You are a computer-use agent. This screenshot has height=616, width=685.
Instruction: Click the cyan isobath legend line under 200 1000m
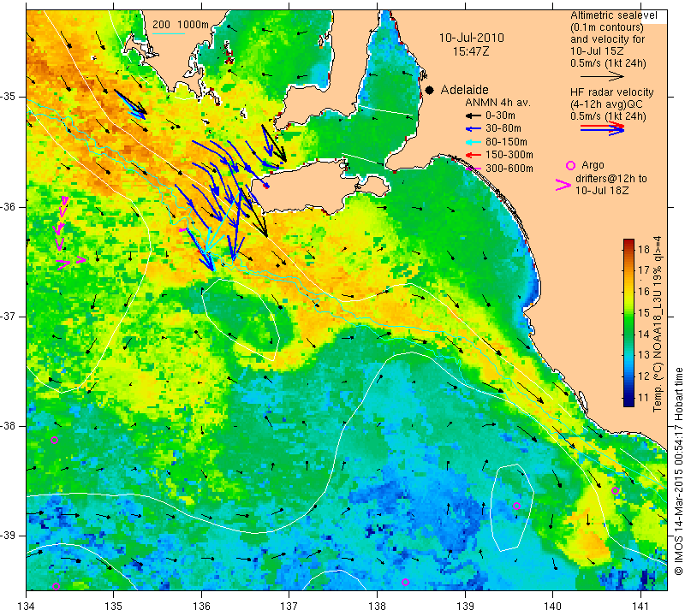tap(168, 33)
